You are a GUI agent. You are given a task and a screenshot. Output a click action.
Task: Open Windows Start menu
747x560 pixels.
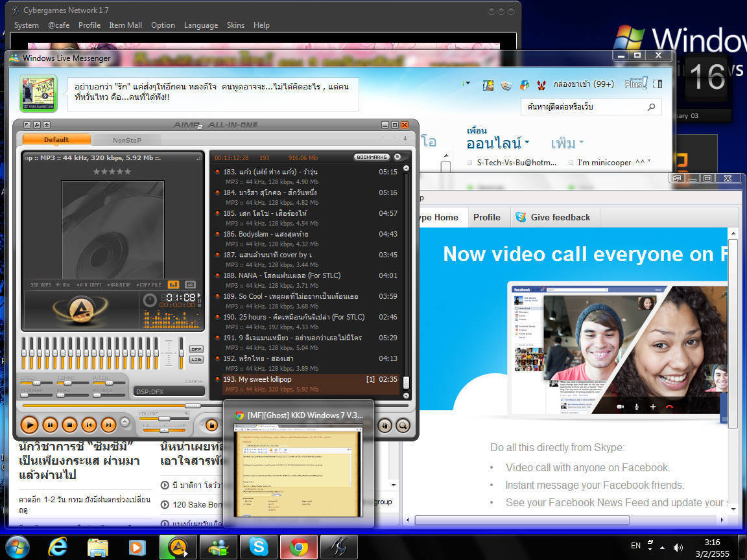[17, 547]
